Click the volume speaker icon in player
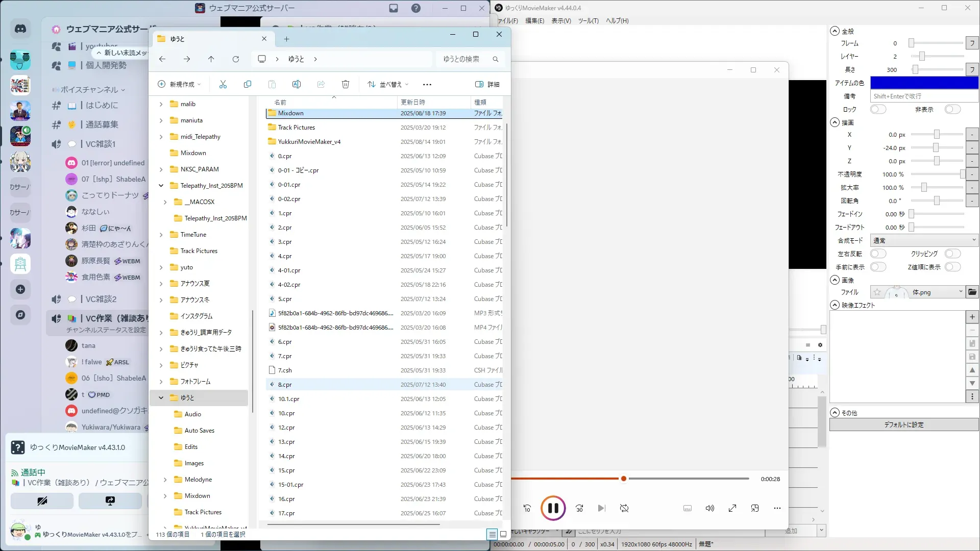The image size is (980, 551). (x=709, y=508)
